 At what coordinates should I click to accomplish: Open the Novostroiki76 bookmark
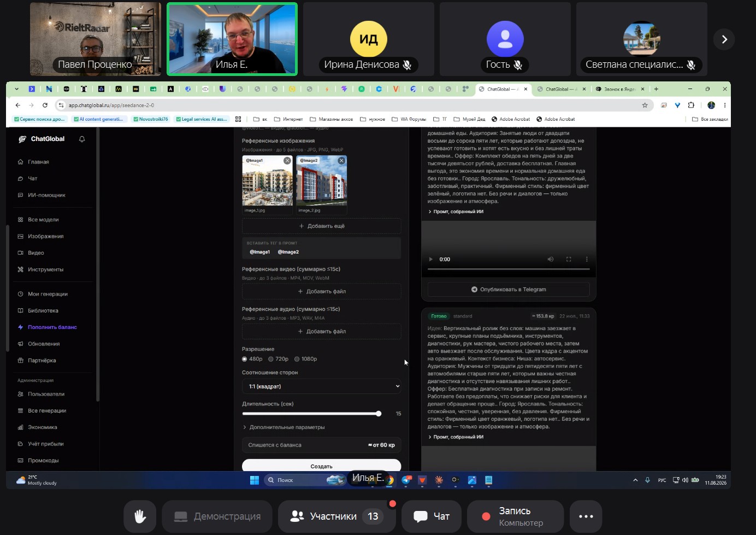(151, 119)
